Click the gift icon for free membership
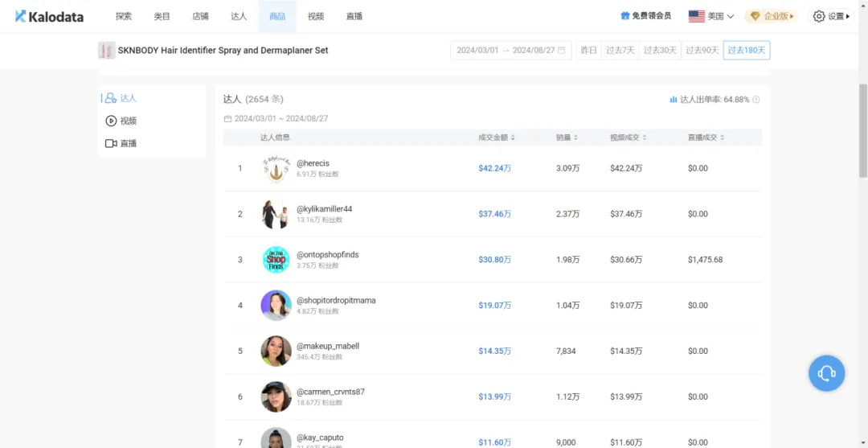 625,16
